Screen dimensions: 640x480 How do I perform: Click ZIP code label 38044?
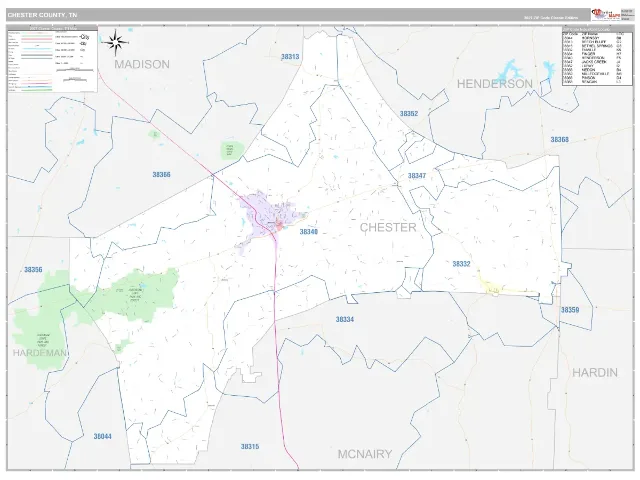coord(102,436)
